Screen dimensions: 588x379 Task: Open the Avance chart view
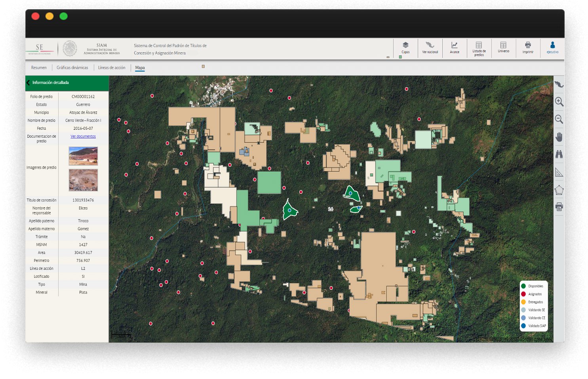[x=455, y=47]
